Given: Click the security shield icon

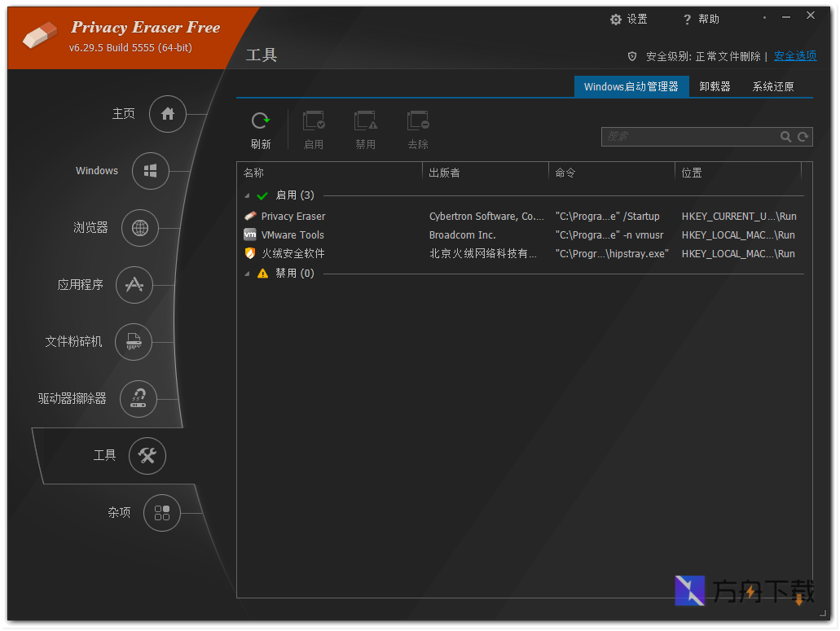Looking at the screenshot, I should [632, 56].
